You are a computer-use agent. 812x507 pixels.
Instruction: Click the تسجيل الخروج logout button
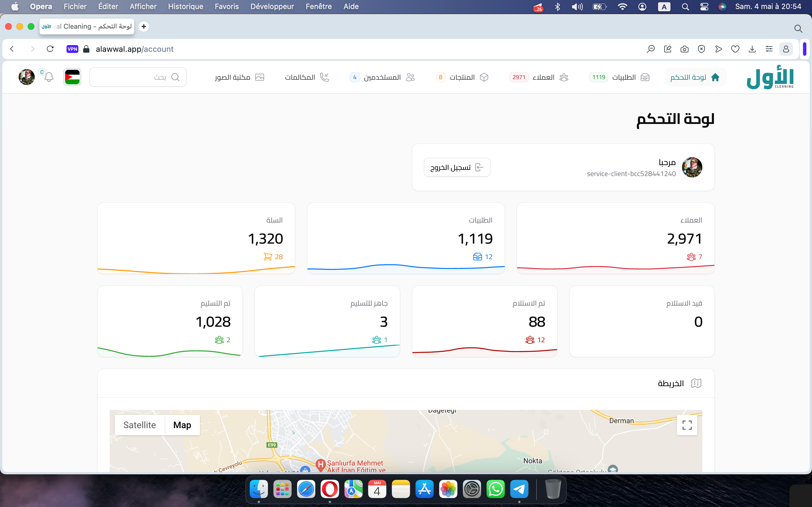pos(457,167)
